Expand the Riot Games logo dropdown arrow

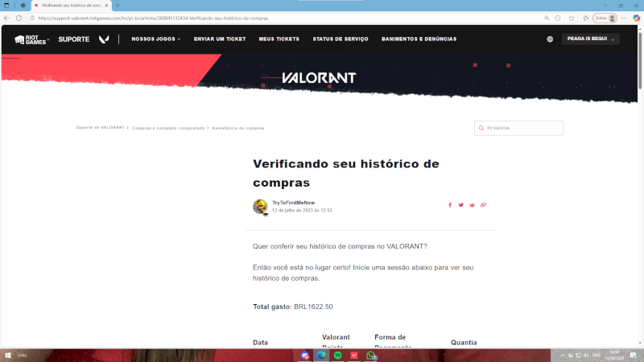pyautogui.click(x=48, y=39)
